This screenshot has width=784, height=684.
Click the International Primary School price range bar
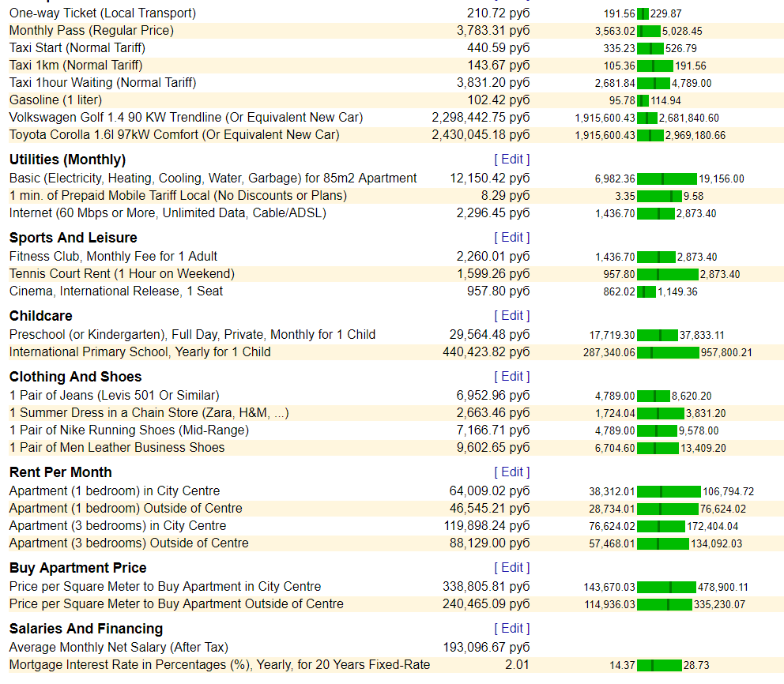668,353
